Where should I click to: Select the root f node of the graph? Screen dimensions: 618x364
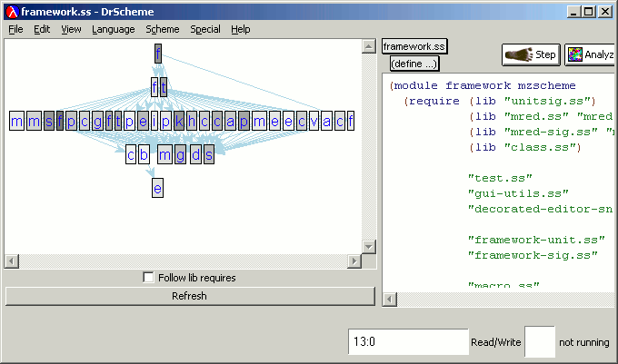(x=158, y=54)
